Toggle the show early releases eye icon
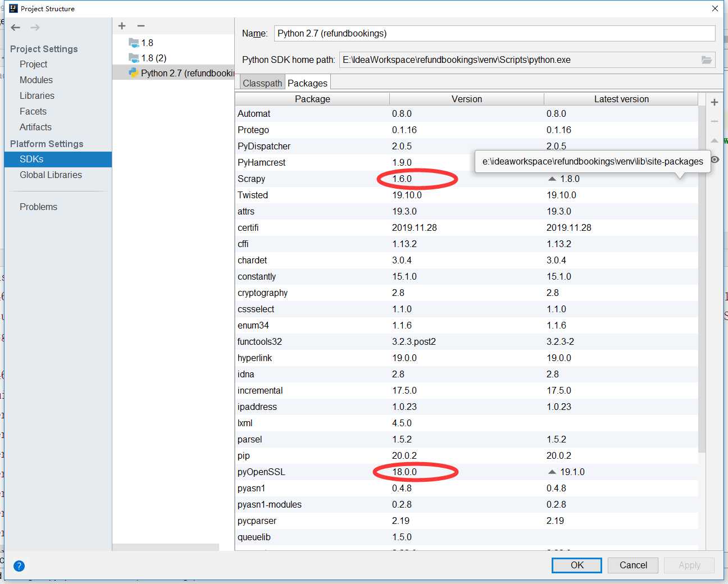 pyautogui.click(x=715, y=159)
